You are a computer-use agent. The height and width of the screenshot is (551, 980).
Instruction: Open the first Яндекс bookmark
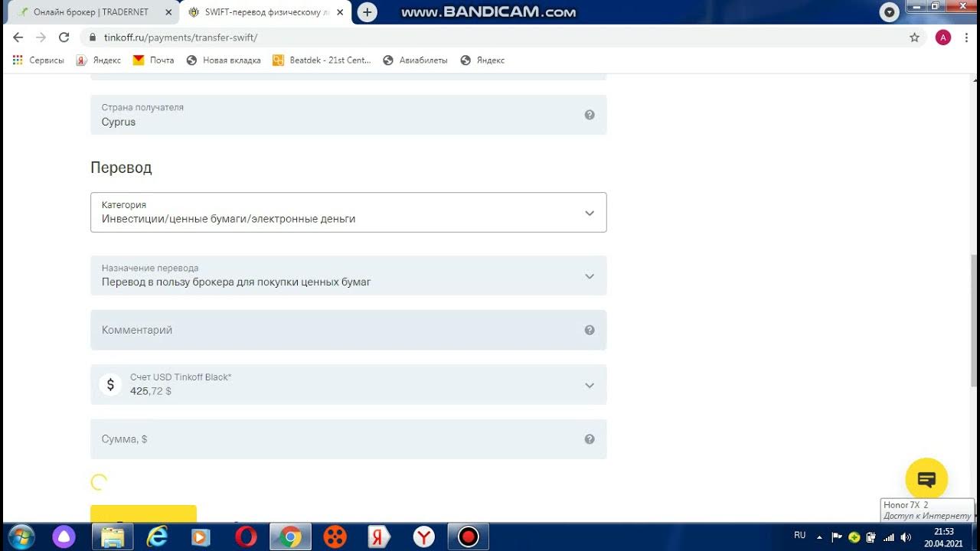pyautogui.click(x=98, y=60)
